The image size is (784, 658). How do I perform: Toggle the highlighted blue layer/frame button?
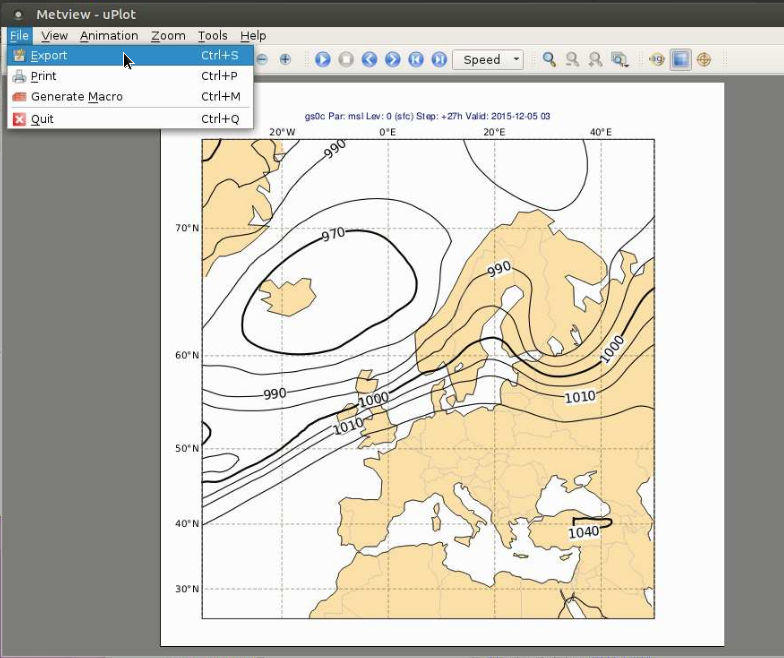tap(680, 60)
